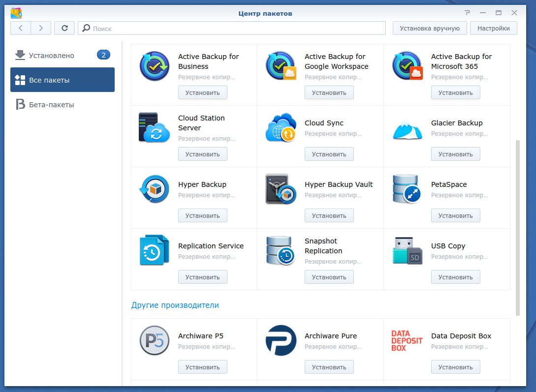Open the Hyper Backup icon
536x392 pixels.
click(x=155, y=189)
